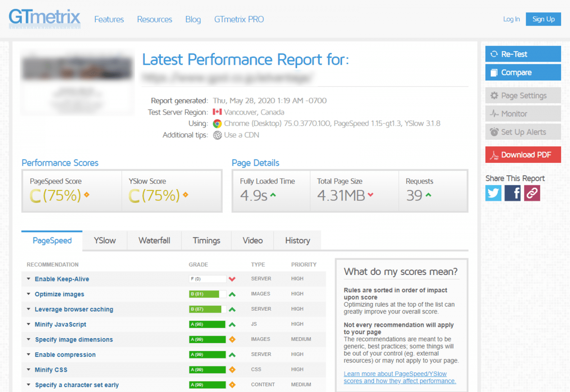Click the Canada flag icon
This screenshot has height=392, width=570.
click(x=217, y=112)
